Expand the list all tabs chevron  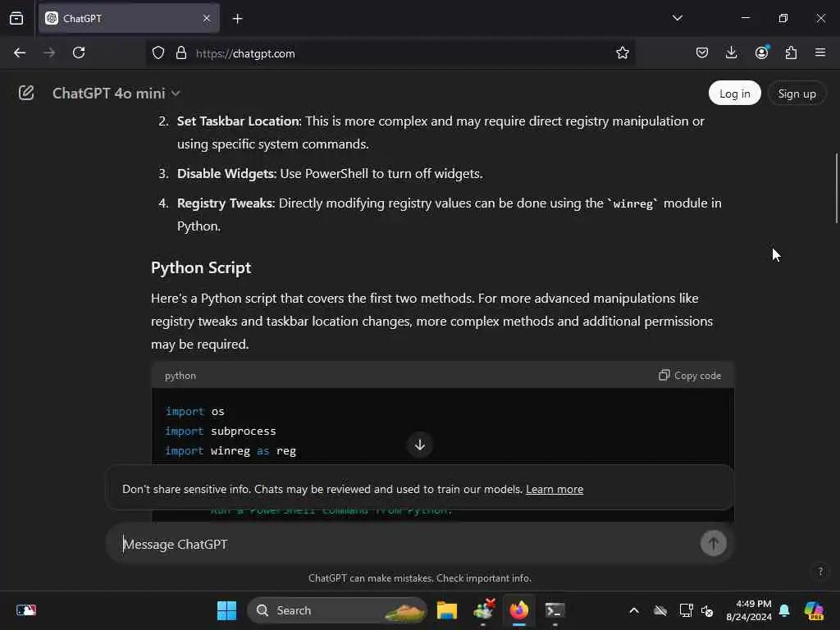click(x=677, y=18)
